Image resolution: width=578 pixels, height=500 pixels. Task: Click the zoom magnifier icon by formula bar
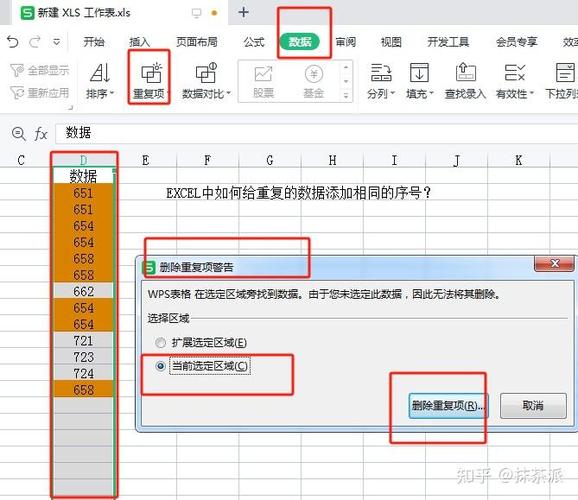click(x=18, y=134)
